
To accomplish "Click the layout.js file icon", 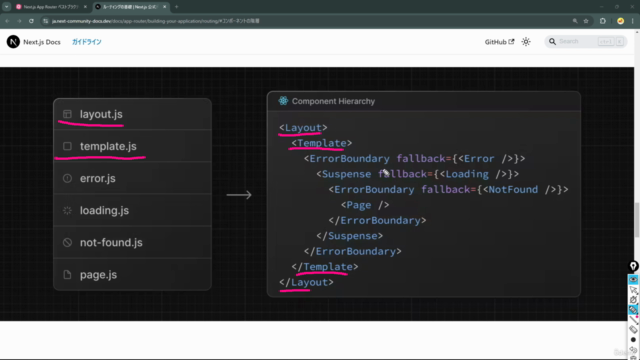I will coord(67,114).
